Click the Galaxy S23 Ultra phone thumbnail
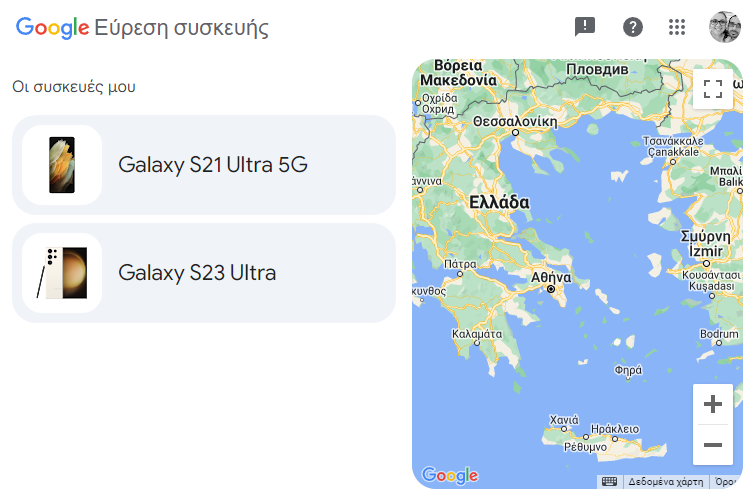The width and height of the screenshot is (750, 500). coord(62,273)
